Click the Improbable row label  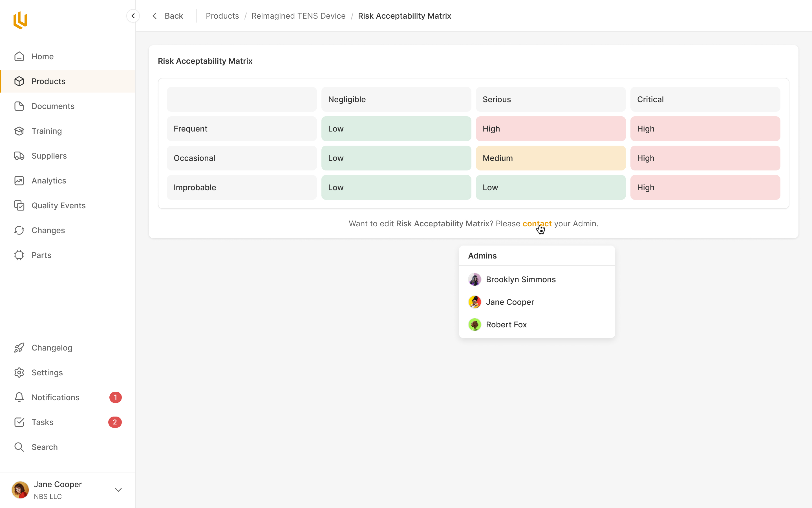(242, 187)
